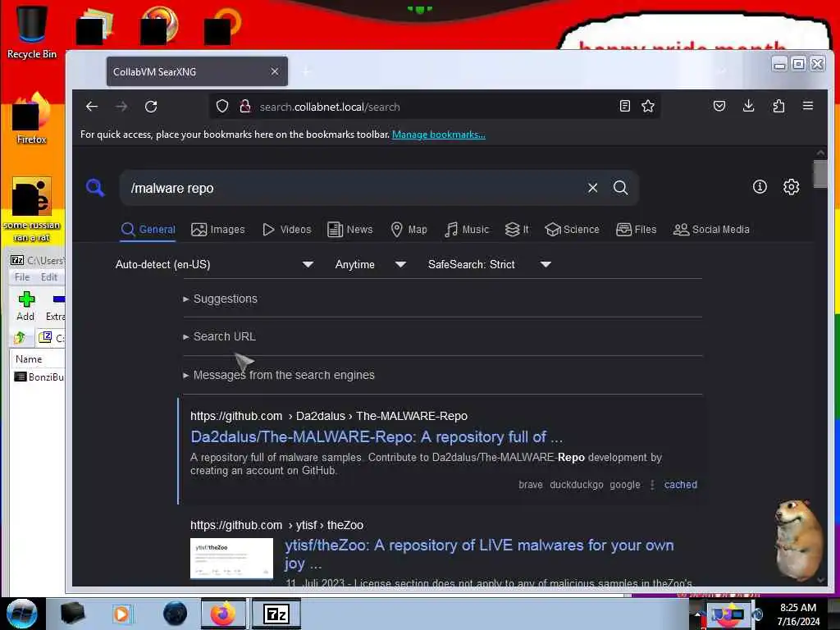
Task: Select the General category tab
Action: pos(148,230)
